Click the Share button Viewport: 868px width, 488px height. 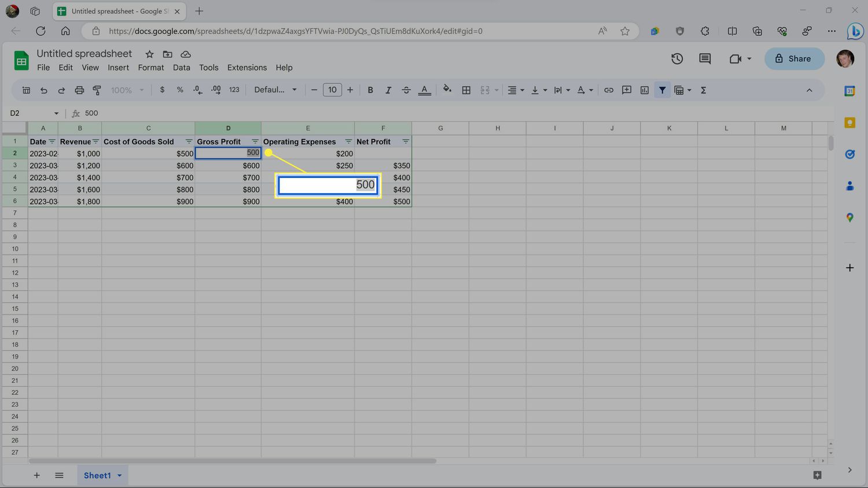(793, 58)
